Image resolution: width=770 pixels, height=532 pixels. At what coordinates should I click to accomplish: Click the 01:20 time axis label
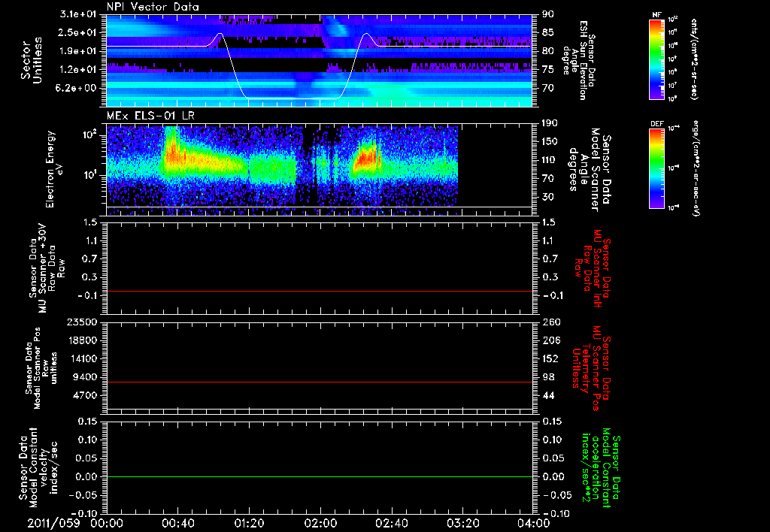249,523
